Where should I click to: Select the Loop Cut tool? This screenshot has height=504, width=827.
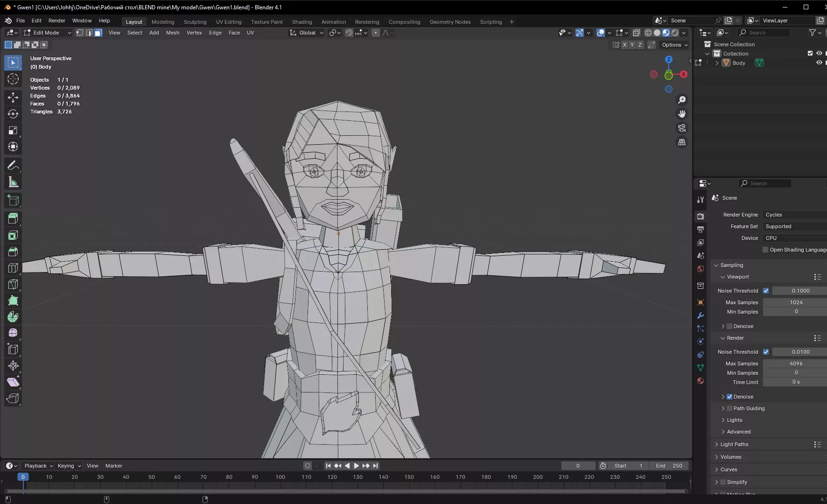click(x=13, y=268)
